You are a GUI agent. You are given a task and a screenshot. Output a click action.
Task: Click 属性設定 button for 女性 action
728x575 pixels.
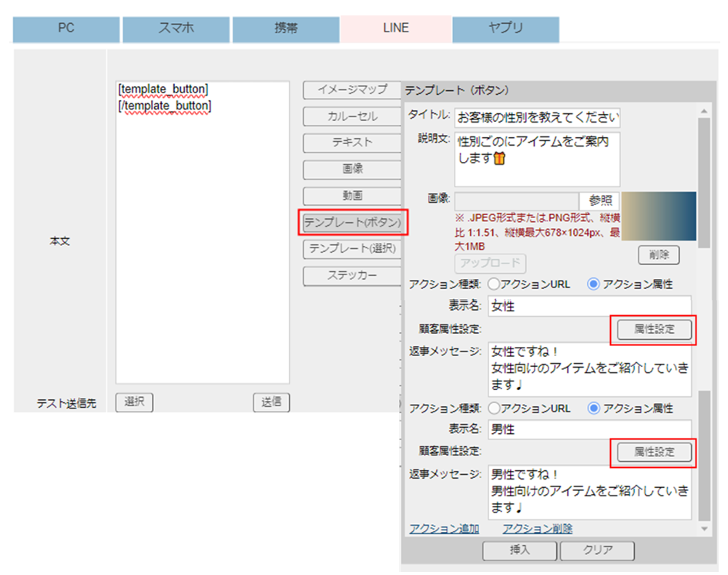pyautogui.click(x=653, y=329)
